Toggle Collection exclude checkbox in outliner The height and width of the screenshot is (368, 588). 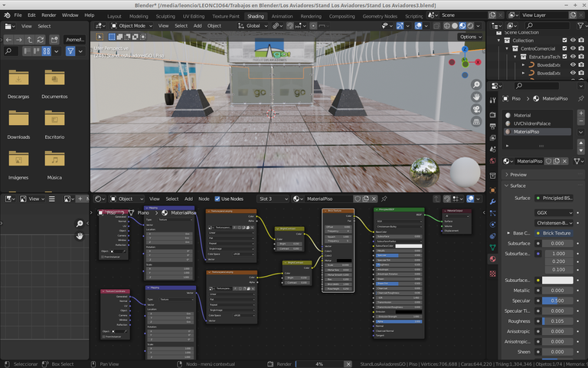[565, 40]
